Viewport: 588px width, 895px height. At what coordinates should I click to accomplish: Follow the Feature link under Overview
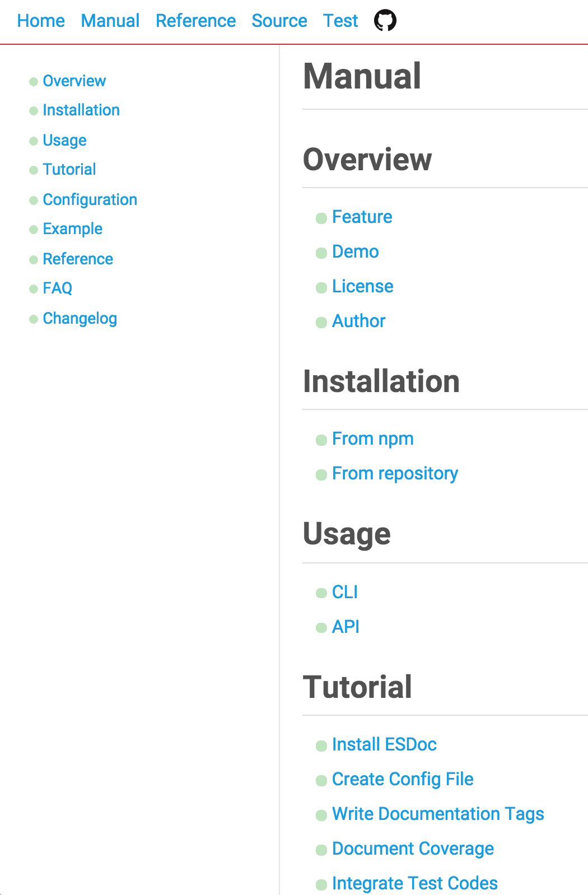362,217
